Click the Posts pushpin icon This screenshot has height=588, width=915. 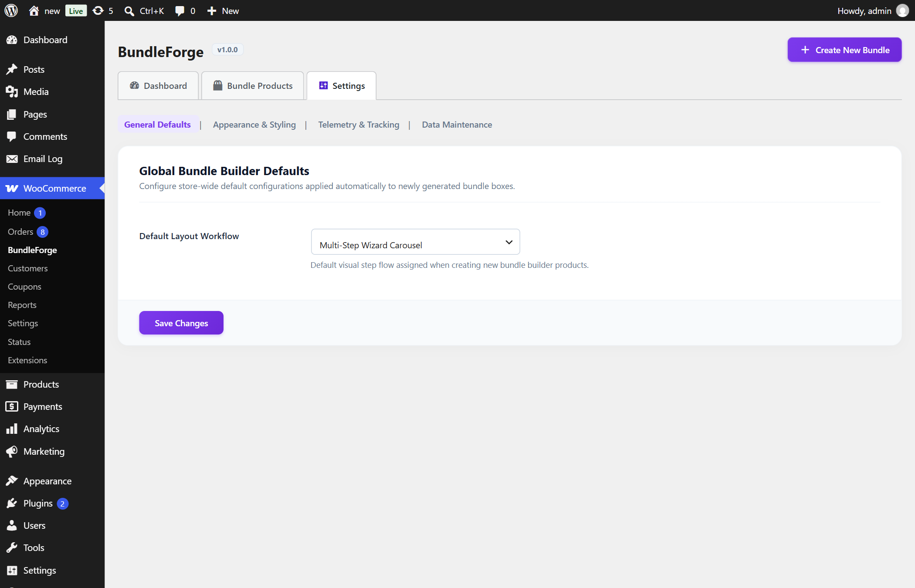point(12,70)
